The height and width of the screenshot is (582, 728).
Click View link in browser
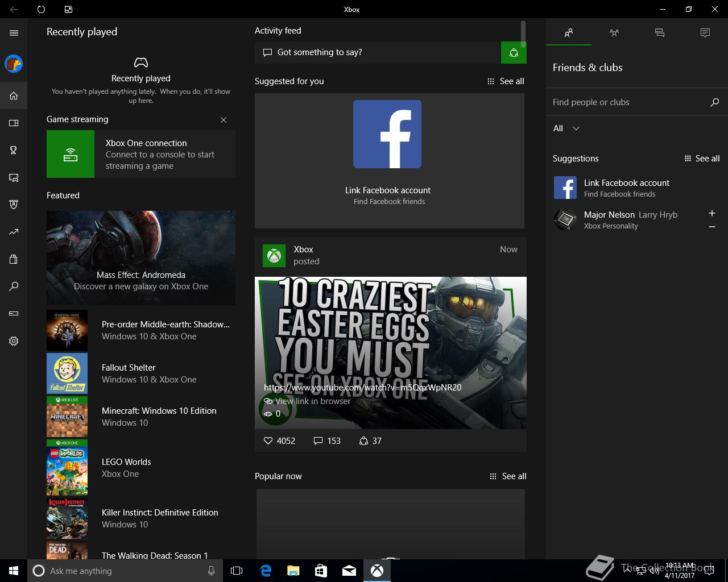click(308, 401)
